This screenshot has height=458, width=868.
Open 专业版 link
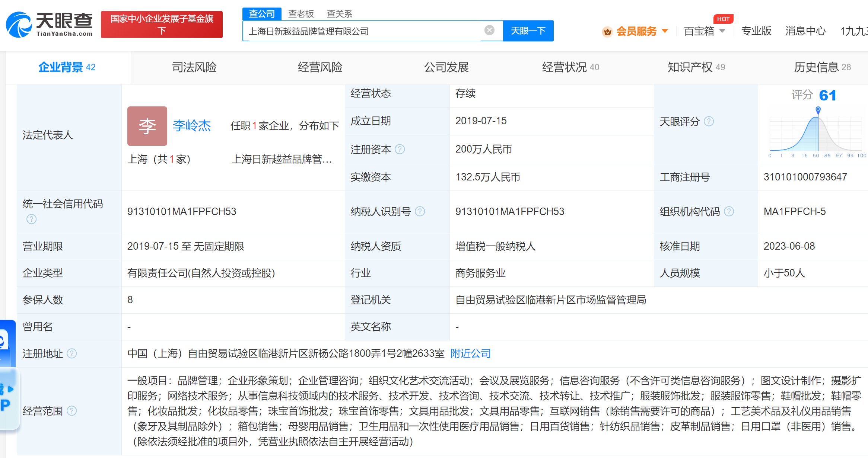click(x=756, y=31)
